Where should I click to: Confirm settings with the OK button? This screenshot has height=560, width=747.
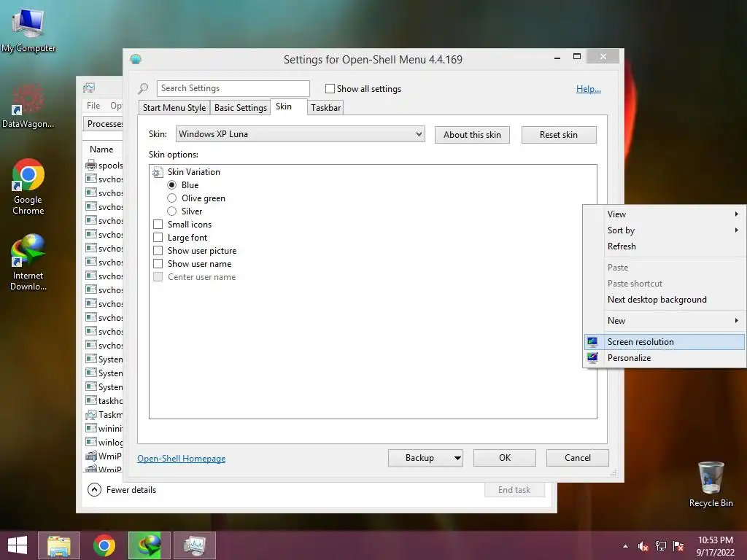(x=505, y=458)
